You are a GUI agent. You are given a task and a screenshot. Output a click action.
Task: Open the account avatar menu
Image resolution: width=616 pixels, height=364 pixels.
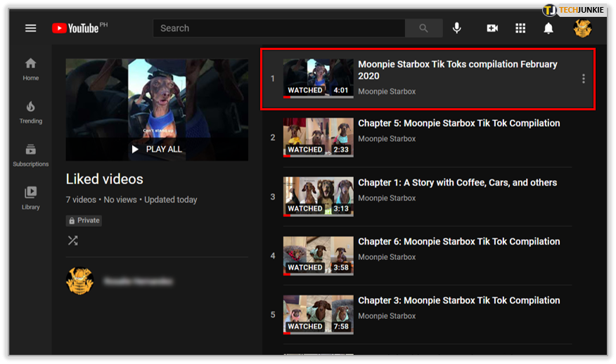[x=582, y=28]
